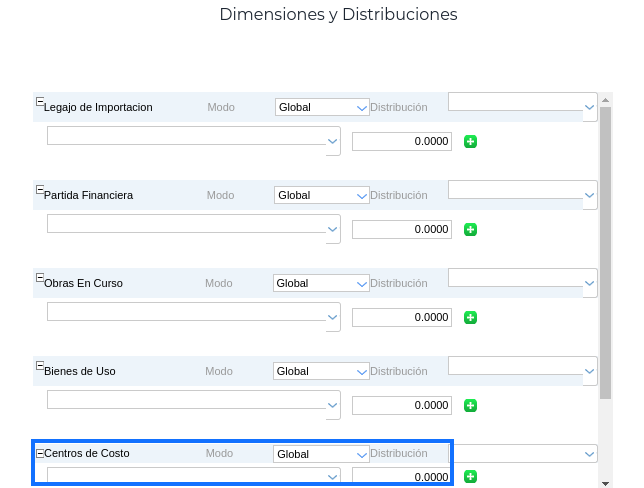Open Modo dropdown for Centros de Costo

click(x=322, y=454)
